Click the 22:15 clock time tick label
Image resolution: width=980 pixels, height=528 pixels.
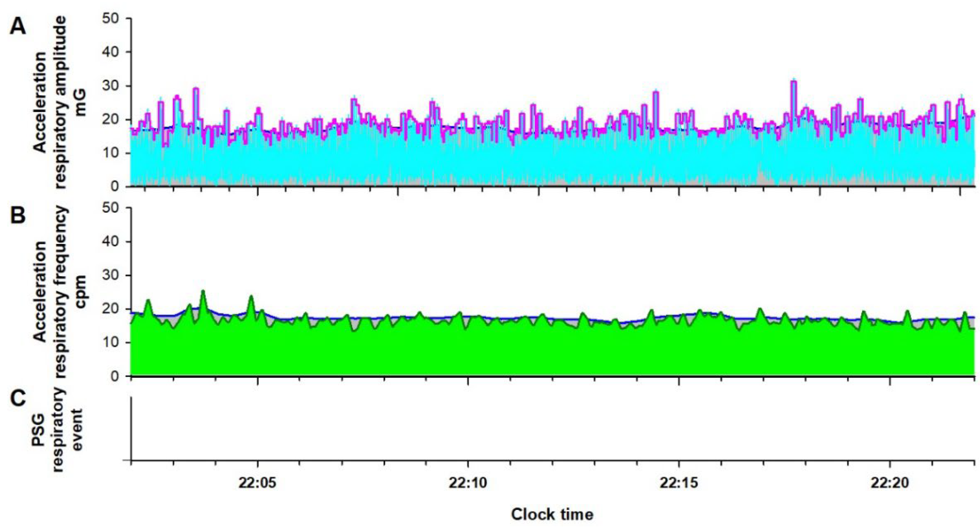[679, 483]
